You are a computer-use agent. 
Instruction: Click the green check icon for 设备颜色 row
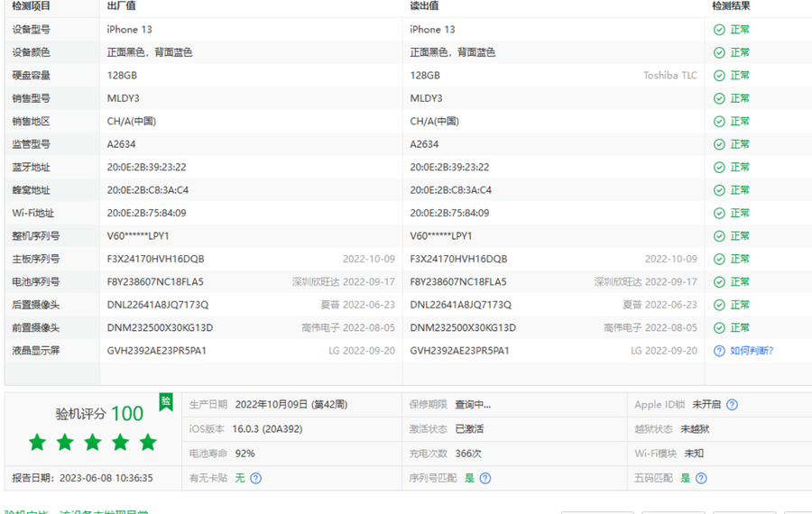coord(719,52)
